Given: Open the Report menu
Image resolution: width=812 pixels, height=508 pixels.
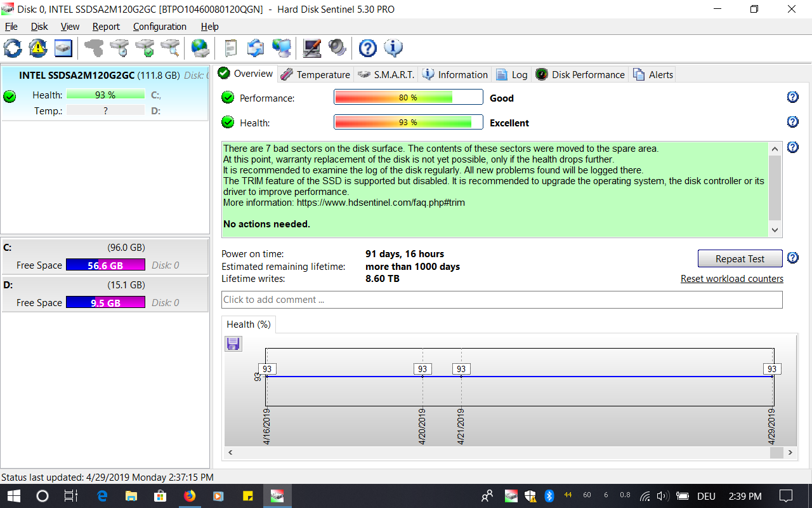Looking at the screenshot, I should point(106,27).
